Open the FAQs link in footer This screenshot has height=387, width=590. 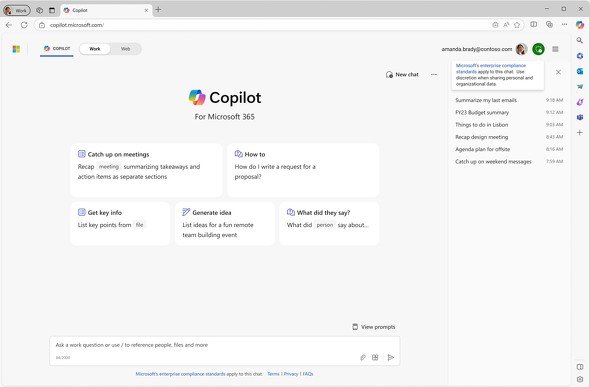click(308, 374)
